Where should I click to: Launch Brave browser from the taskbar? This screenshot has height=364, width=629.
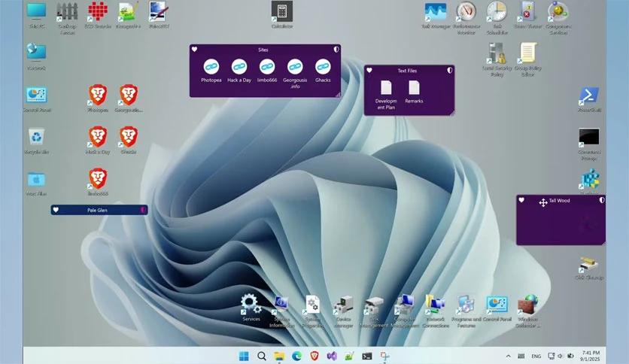(314, 356)
